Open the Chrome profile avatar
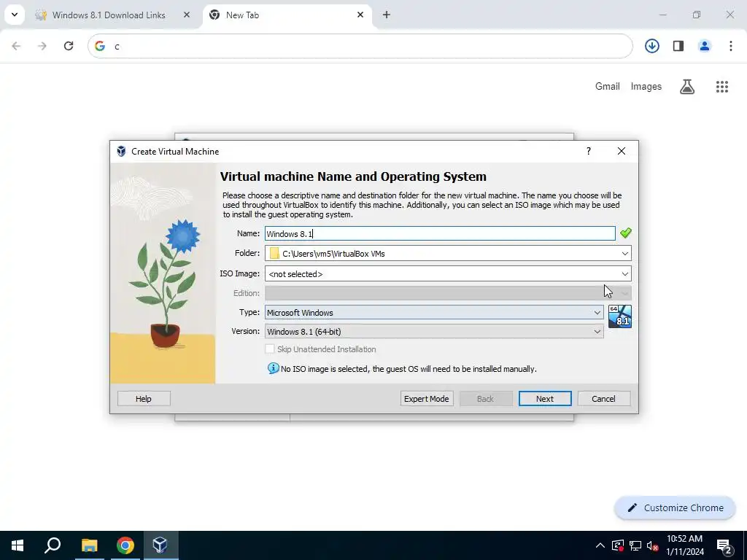Screen dimensions: 747x560 704,46
